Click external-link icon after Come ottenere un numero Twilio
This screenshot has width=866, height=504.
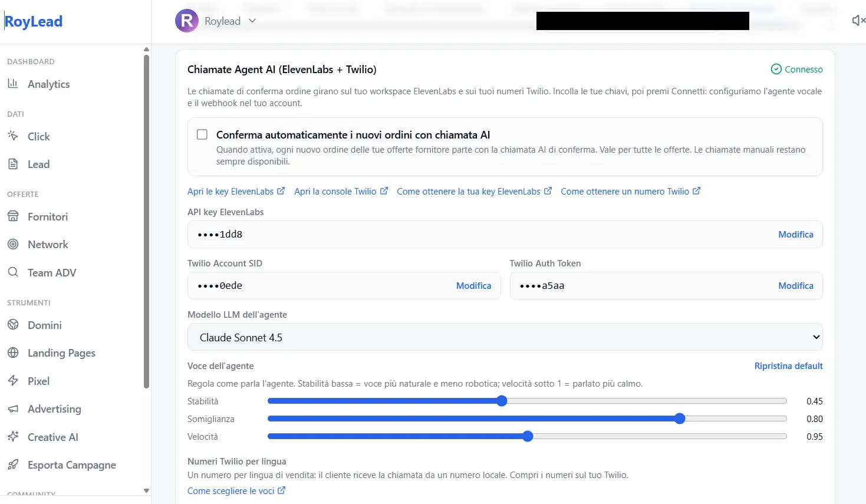click(696, 191)
